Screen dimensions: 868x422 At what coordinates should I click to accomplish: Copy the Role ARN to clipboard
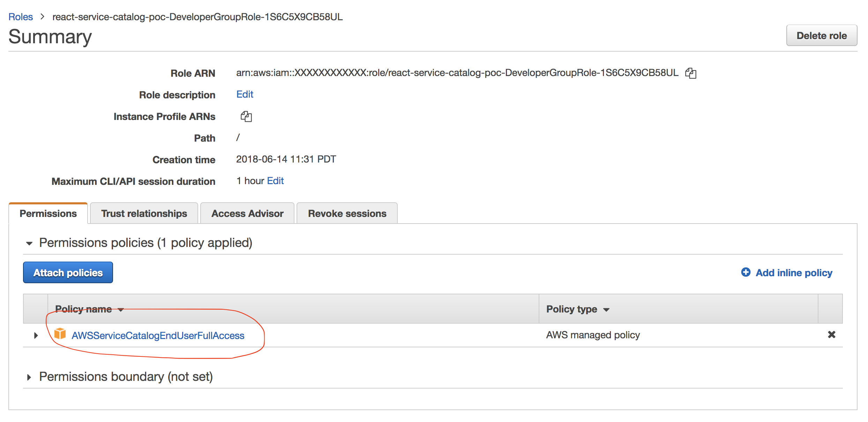(x=690, y=73)
